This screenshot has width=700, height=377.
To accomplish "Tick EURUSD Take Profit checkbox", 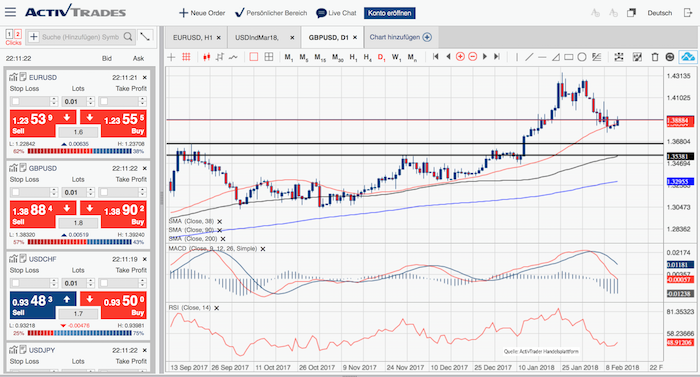I will 104,101.
